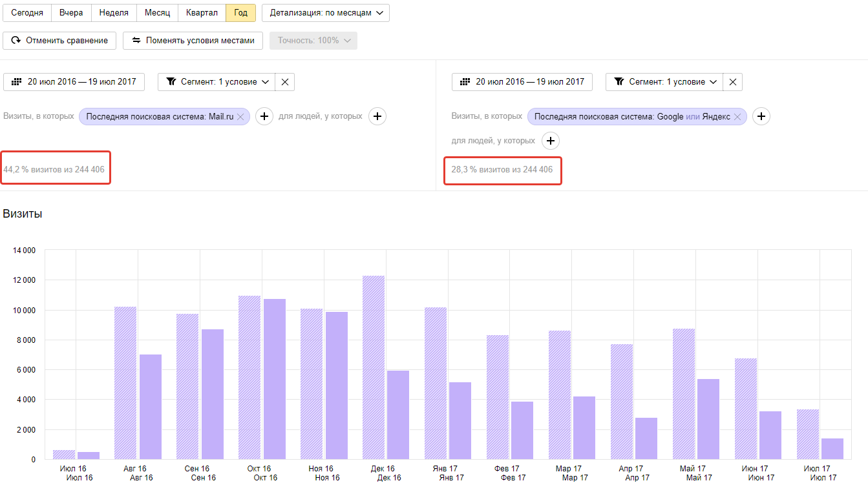
Task: Clear the left segment with X button
Action: click(x=285, y=82)
